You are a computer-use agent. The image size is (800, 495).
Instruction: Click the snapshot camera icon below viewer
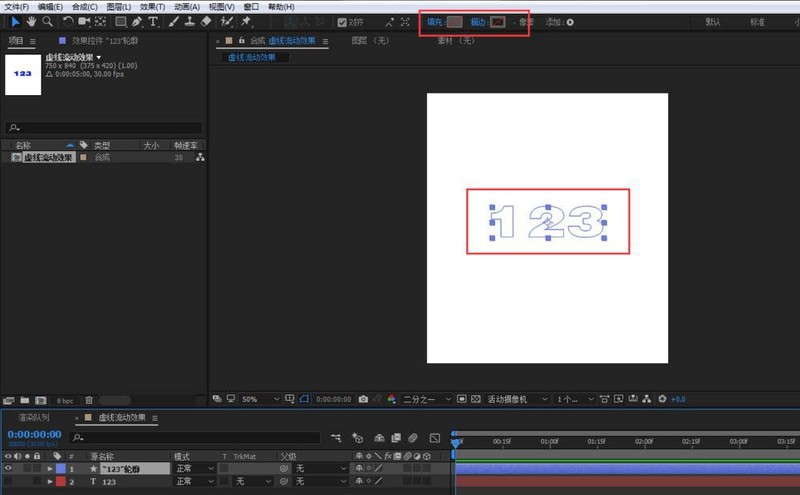pos(363,399)
